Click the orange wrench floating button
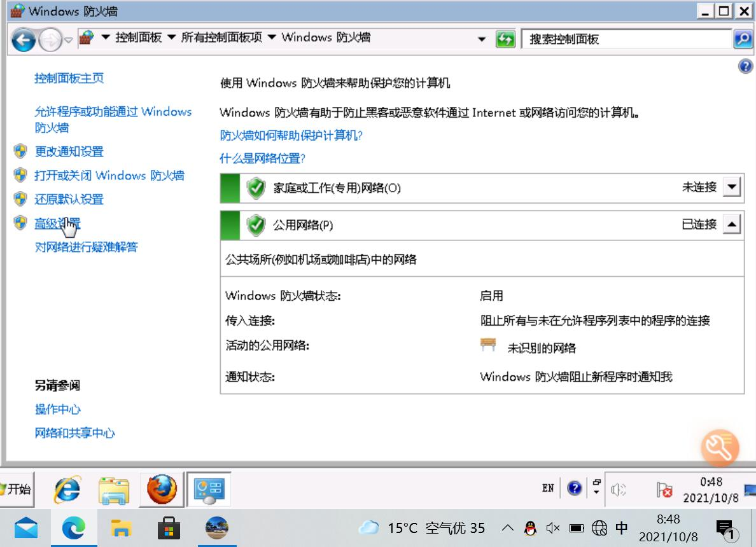 coord(720,448)
